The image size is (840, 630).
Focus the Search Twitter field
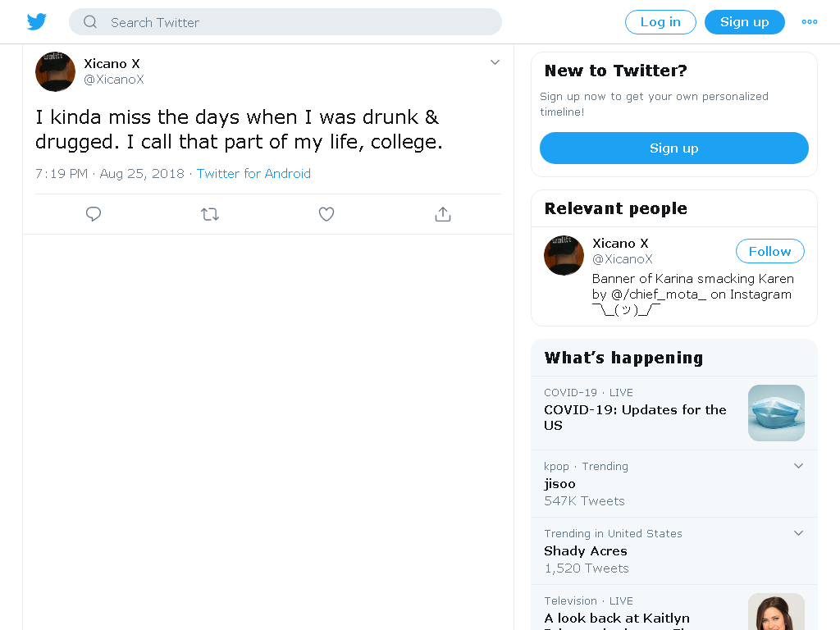tap(285, 22)
